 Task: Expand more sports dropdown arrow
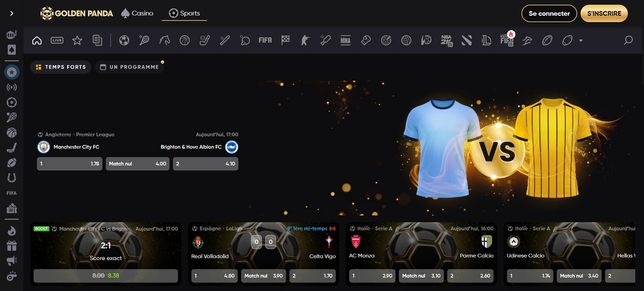click(581, 40)
